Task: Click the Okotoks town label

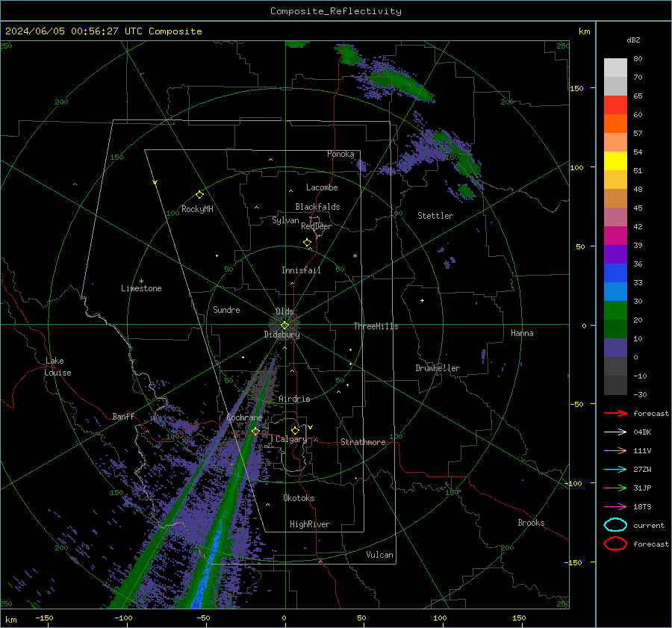Action: (299, 498)
